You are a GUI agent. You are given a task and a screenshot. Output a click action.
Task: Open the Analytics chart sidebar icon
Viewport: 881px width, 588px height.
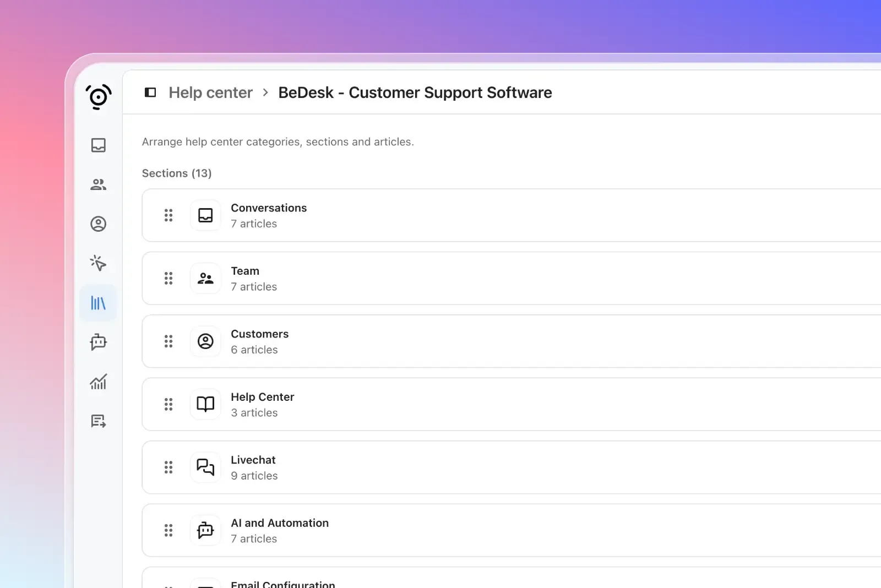pyautogui.click(x=98, y=382)
